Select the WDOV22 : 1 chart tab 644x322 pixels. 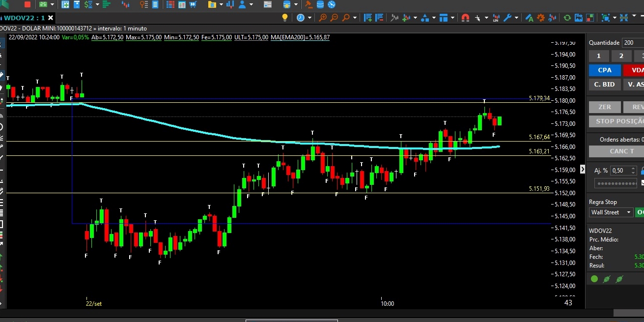coord(24,18)
